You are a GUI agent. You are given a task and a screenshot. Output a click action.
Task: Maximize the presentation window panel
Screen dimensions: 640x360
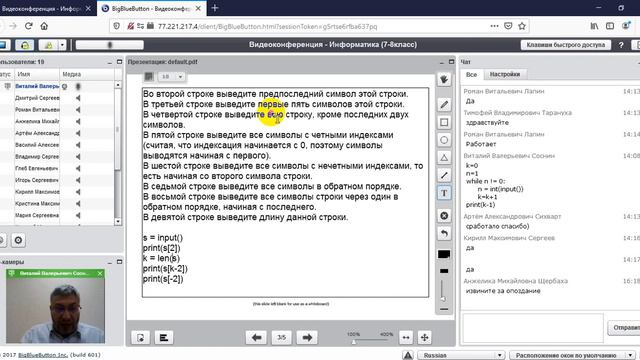451,62
